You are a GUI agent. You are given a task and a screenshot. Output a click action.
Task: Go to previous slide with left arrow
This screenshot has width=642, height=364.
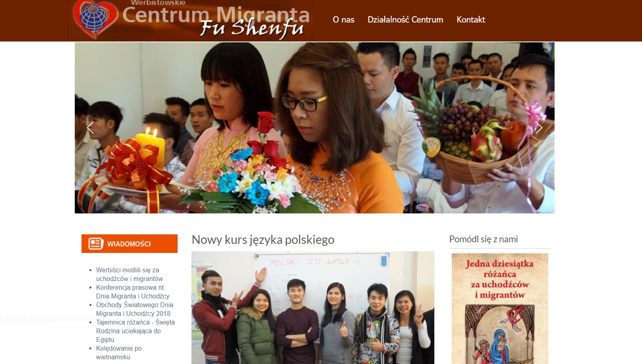pos(90,128)
